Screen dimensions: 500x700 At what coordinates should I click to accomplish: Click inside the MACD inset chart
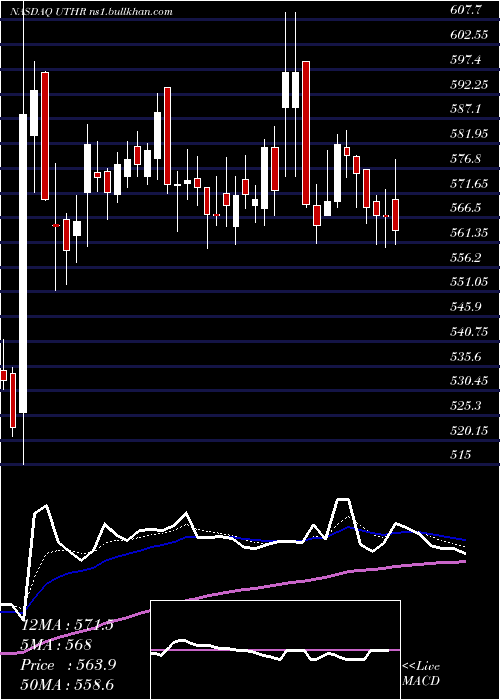275,650
